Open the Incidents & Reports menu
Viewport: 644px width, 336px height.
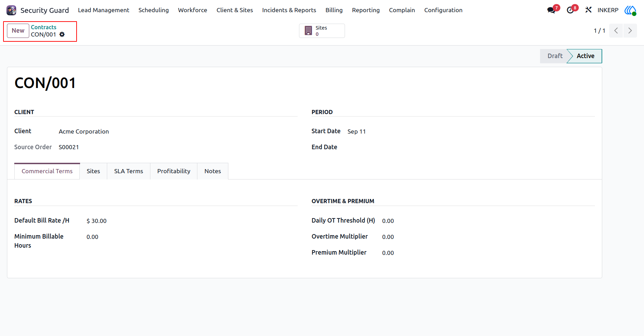289,10
